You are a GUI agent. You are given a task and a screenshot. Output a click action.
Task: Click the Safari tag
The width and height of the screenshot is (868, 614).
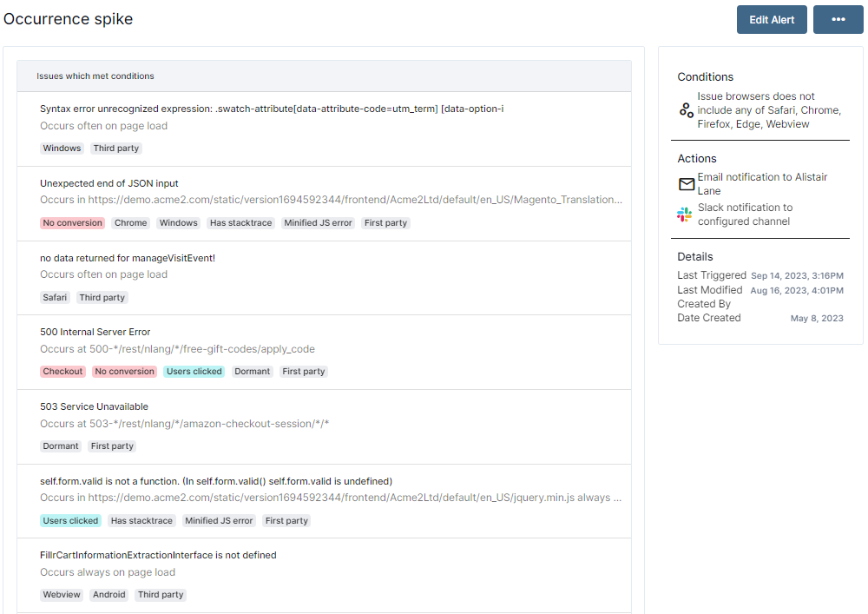pos(55,297)
